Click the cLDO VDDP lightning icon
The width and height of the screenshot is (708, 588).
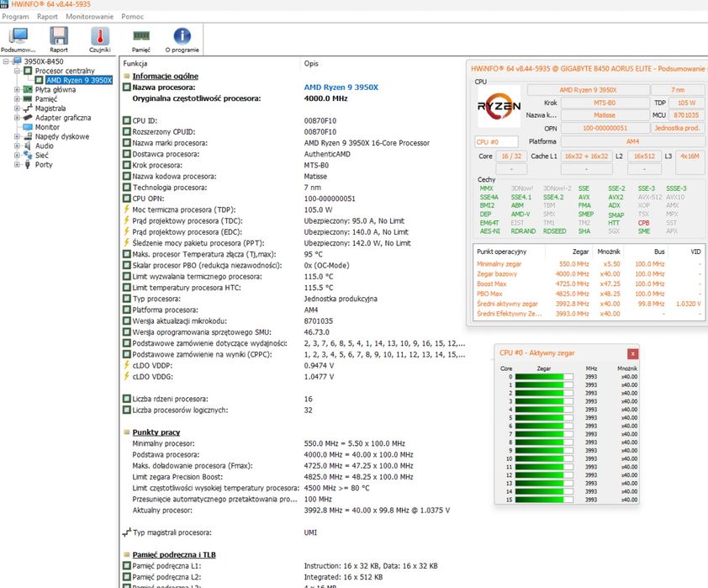[x=127, y=365]
